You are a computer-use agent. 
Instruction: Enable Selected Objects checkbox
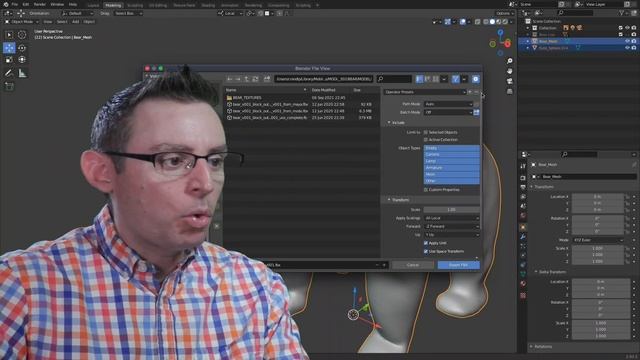click(426, 132)
